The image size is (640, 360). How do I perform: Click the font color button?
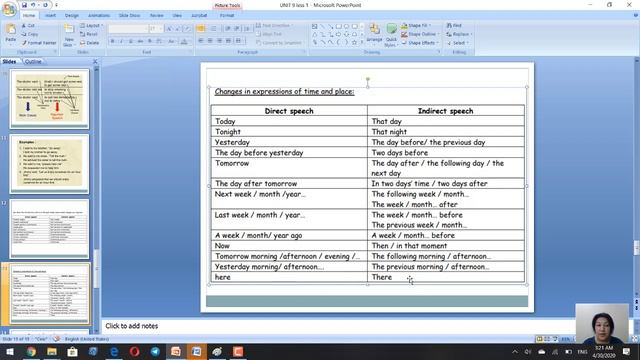click(x=184, y=41)
